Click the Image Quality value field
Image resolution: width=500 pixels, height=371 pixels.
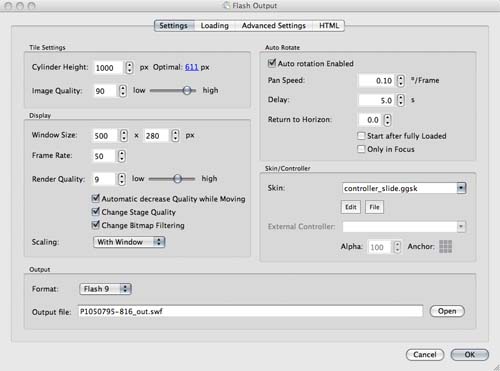(104, 91)
